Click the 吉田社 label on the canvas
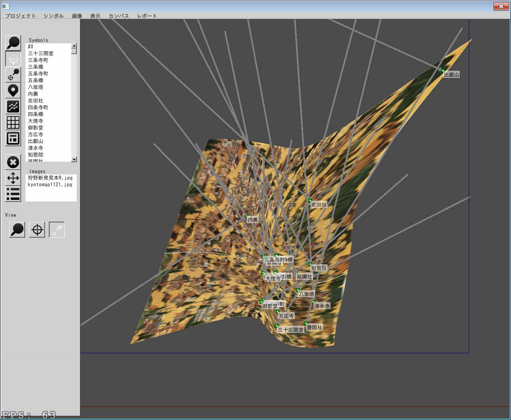Image resolution: width=511 pixels, height=420 pixels. coord(319,205)
